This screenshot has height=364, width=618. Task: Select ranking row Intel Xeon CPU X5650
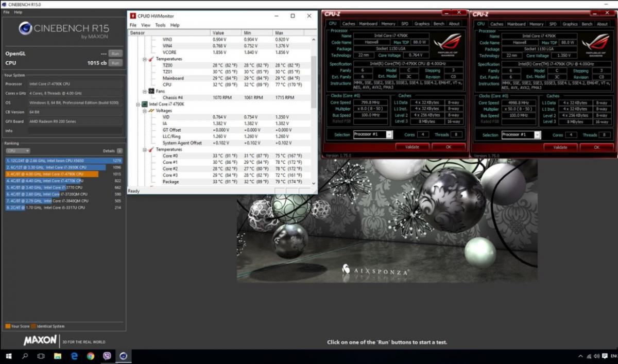click(64, 161)
